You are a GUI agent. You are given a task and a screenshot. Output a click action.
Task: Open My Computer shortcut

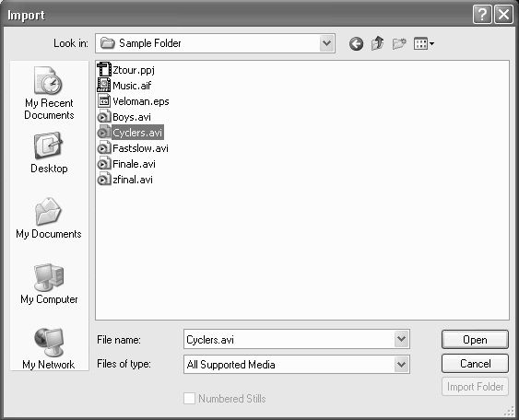click(x=49, y=284)
